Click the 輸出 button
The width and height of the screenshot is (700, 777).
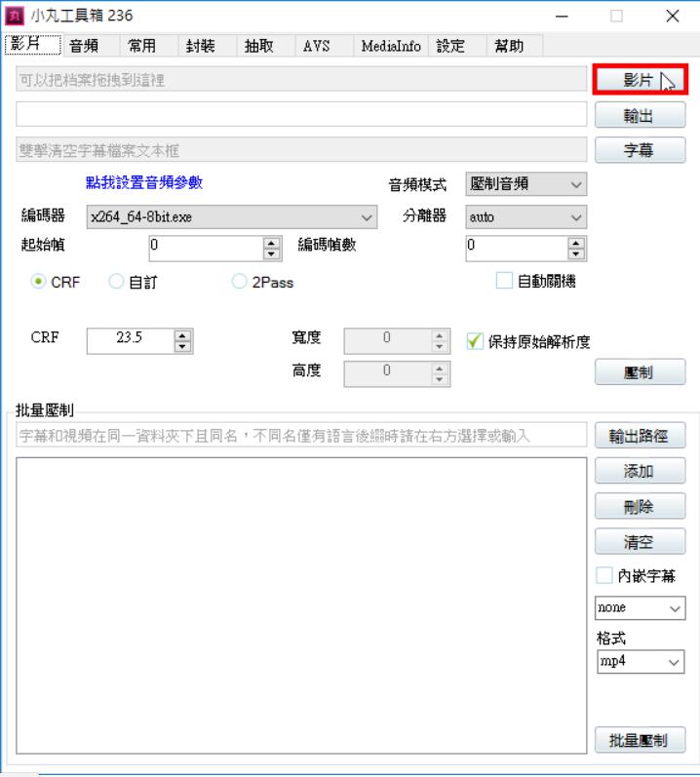(x=641, y=115)
